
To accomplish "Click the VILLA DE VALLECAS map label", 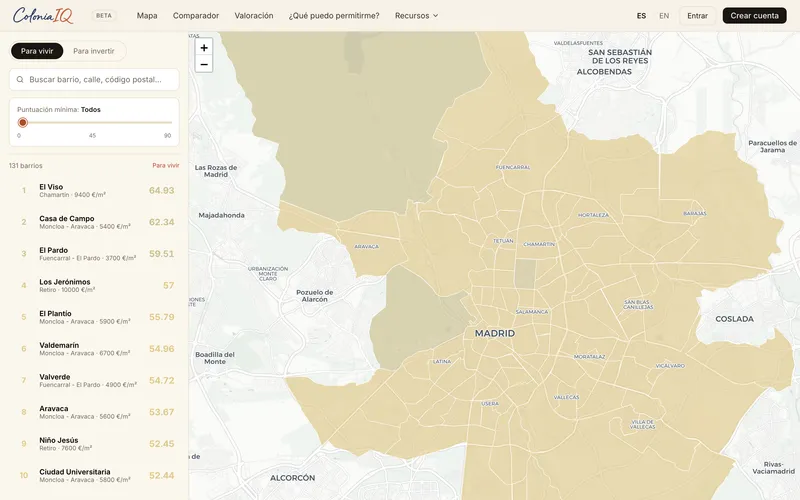I will click(643, 424).
